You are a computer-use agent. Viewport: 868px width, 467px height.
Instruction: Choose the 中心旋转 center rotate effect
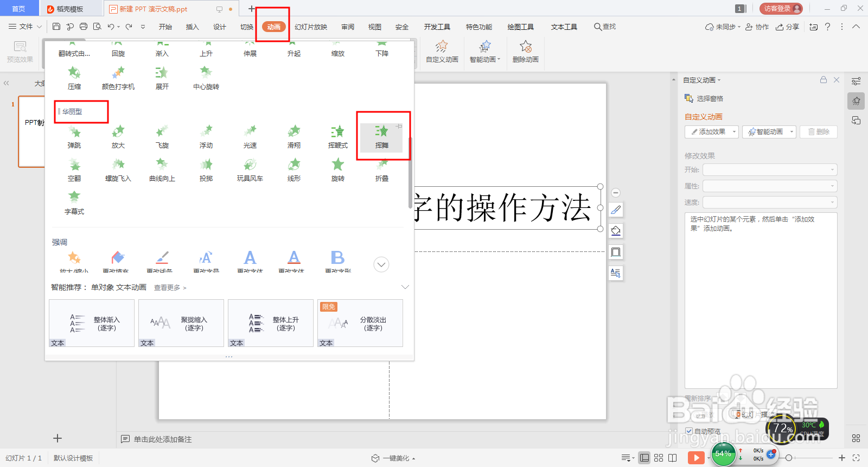(x=206, y=78)
